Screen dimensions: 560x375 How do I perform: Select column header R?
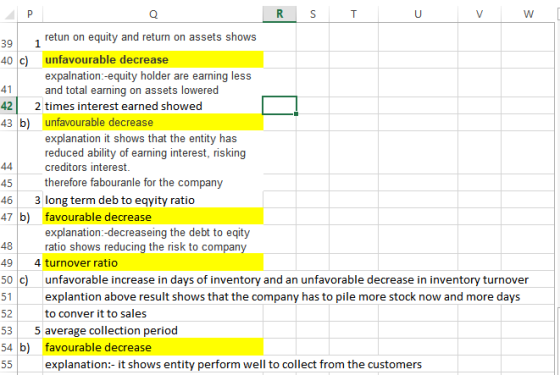tap(280, 14)
